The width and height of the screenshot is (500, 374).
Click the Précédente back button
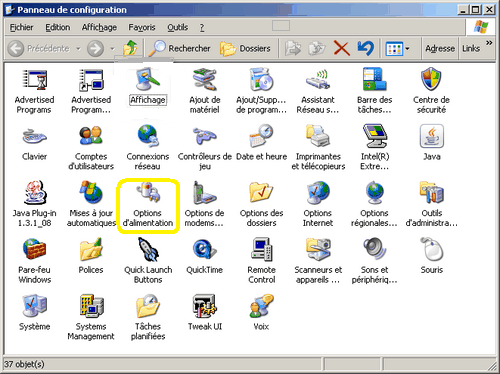coord(38,49)
